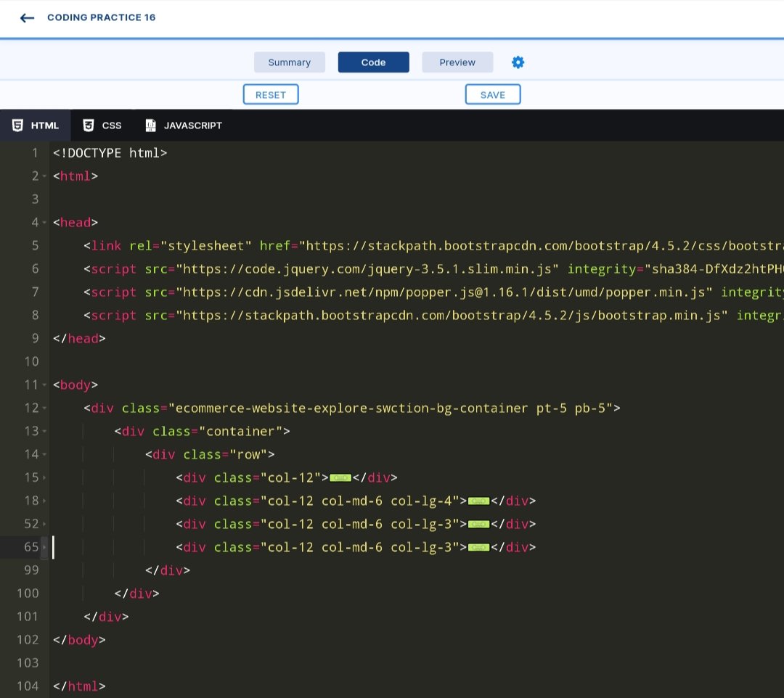
Task: Click the closing </div> on line 101
Action: 106,617
